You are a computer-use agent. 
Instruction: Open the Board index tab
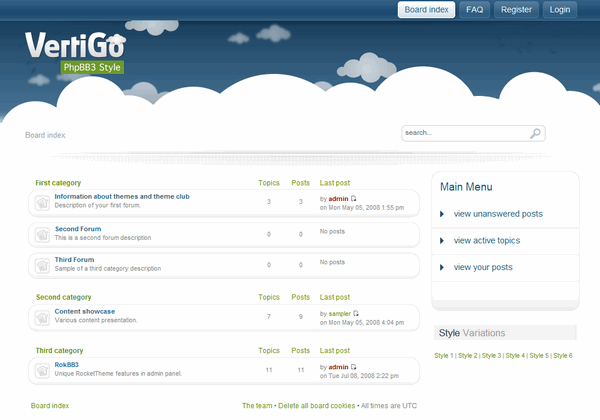pyautogui.click(x=426, y=10)
